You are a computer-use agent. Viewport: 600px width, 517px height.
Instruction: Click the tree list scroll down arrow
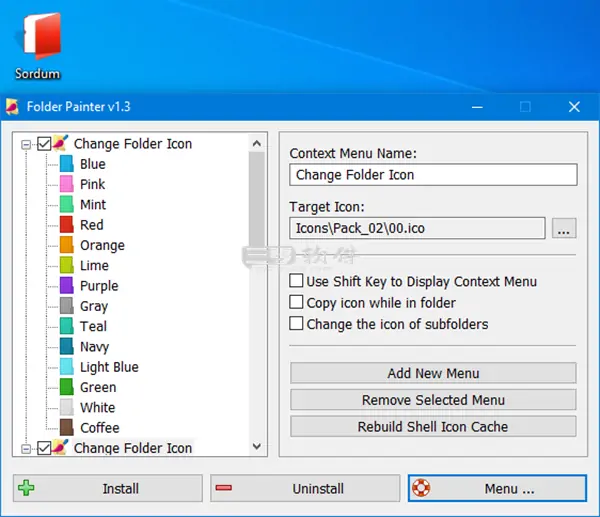coord(257,446)
